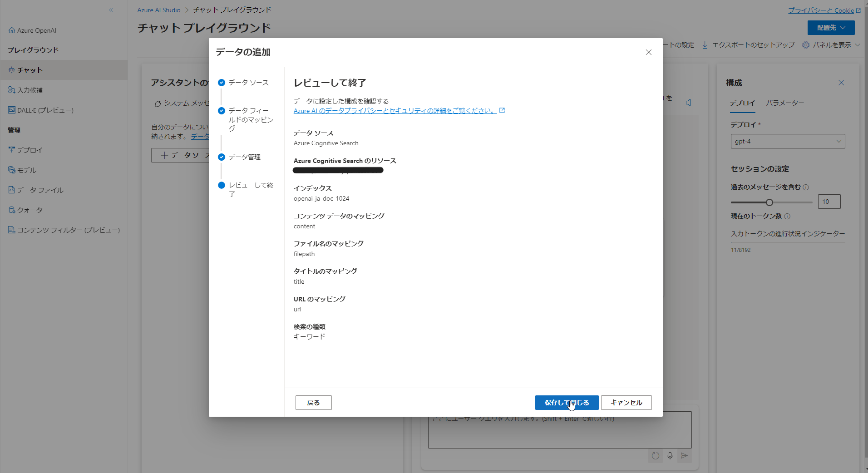
Task: Click Save and close button
Action: pyautogui.click(x=567, y=403)
